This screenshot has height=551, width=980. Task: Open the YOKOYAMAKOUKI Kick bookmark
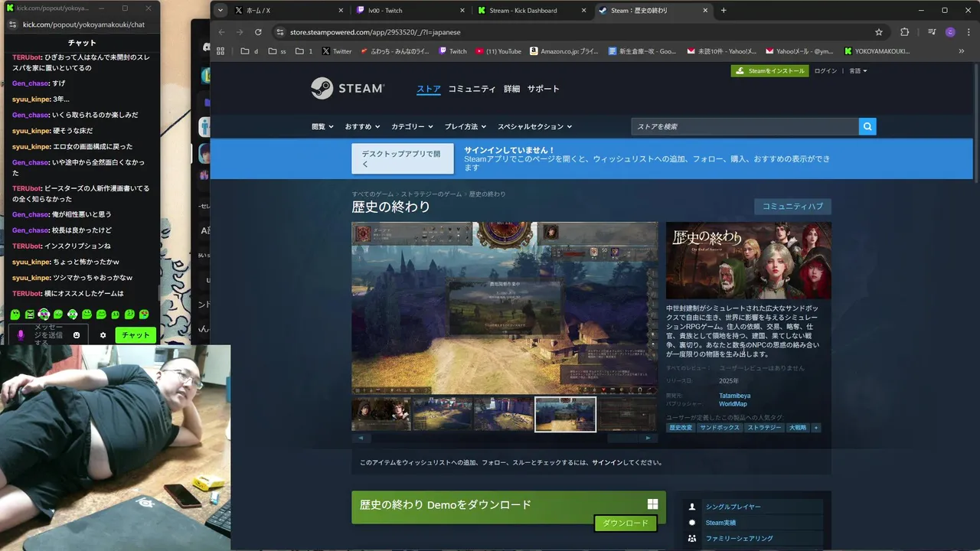pyautogui.click(x=877, y=51)
